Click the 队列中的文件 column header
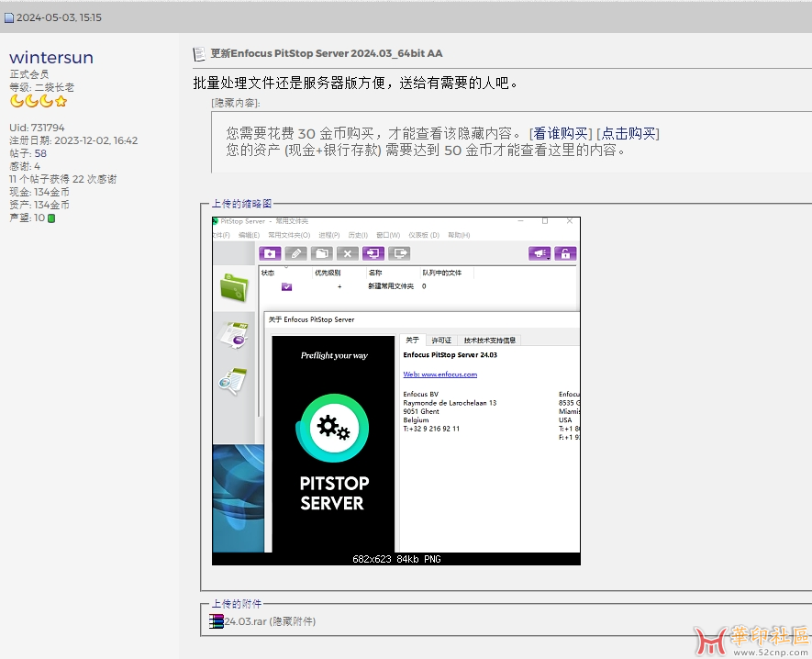This screenshot has width=812, height=659. click(x=441, y=273)
